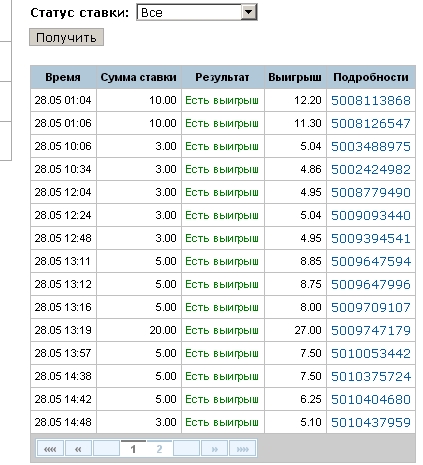The image size is (423, 465).
Task: Click the Сумма ставки column header
Action: (139, 77)
